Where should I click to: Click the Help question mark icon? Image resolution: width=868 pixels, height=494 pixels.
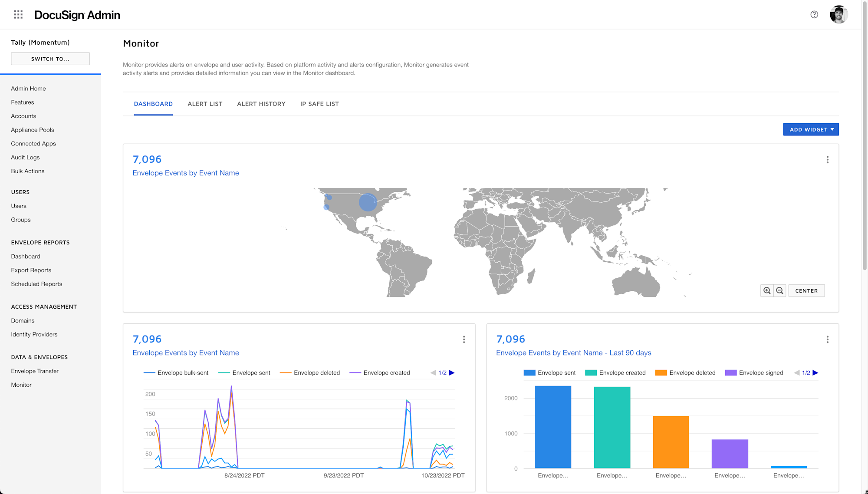click(815, 14)
